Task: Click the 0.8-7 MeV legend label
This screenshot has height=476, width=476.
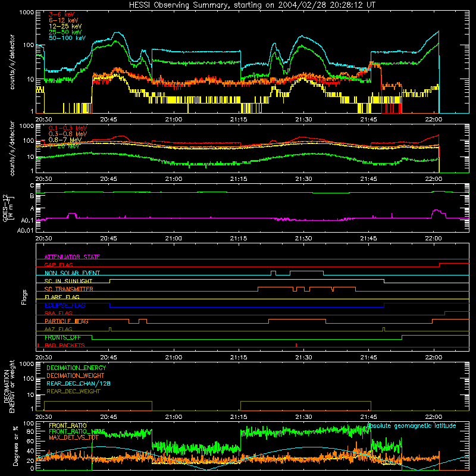Action: [65, 140]
